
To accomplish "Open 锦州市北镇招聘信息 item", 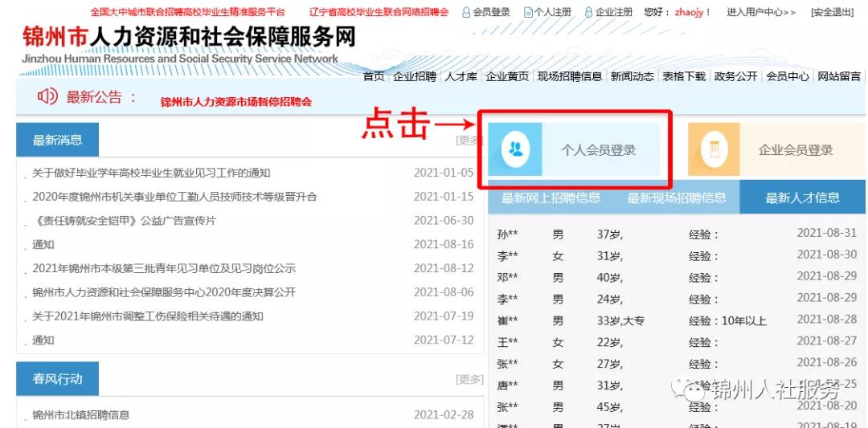I will tap(81, 414).
